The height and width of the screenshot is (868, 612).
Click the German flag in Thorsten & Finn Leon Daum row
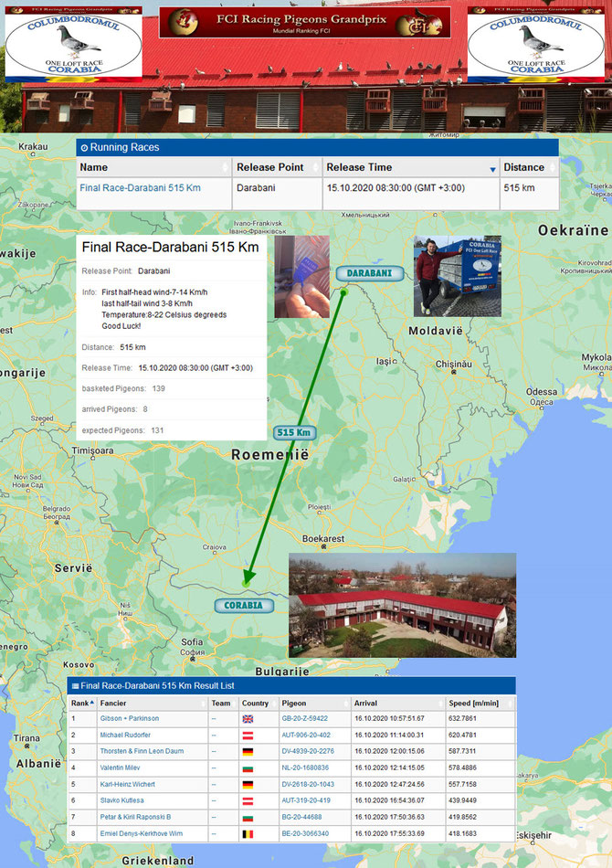248,752
